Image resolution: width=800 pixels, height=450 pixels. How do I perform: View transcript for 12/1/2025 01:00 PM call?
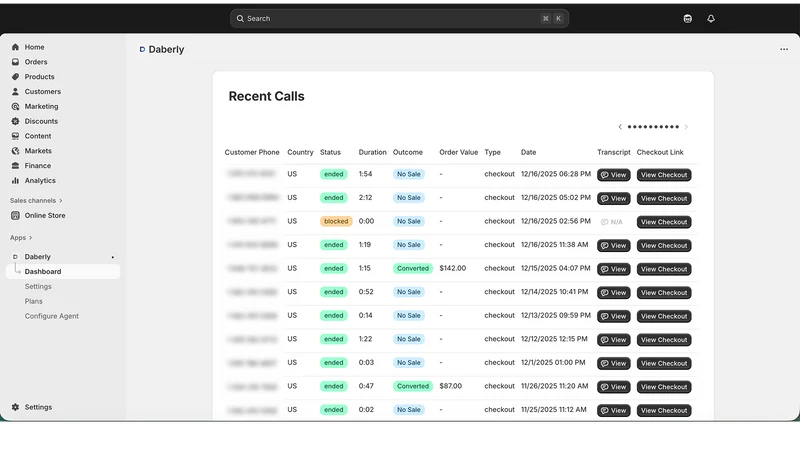click(613, 363)
